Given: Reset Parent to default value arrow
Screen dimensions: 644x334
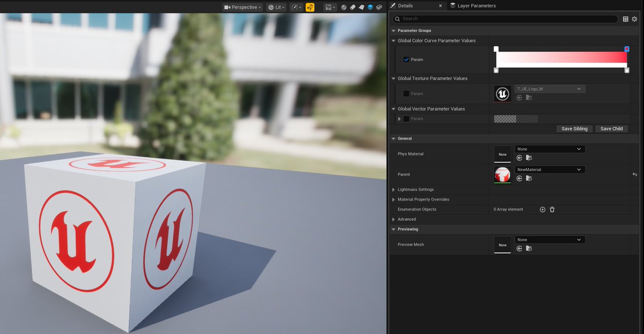Looking at the screenshot, I should click(635, 175).
